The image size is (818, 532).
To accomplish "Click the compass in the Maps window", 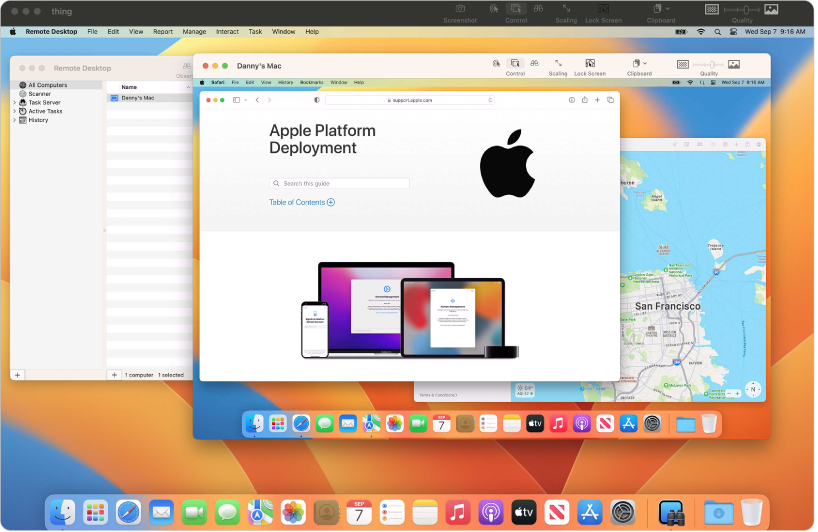I will 753,389.
